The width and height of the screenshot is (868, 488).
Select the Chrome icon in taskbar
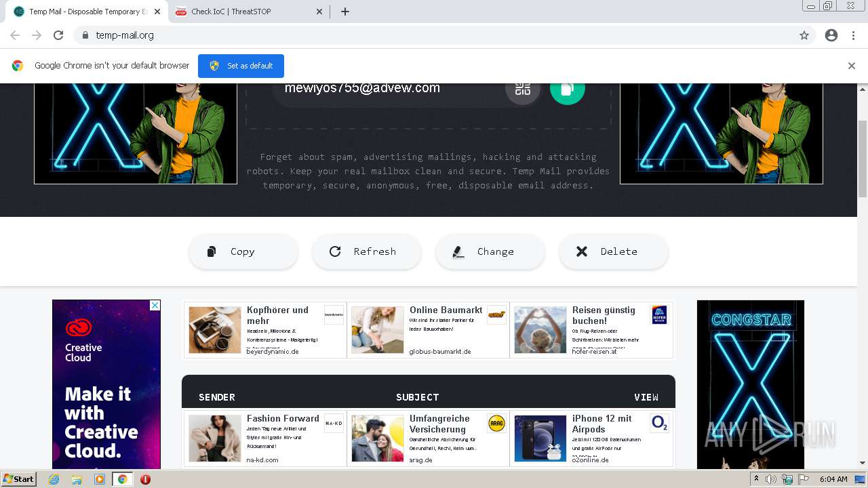pos(122,479)
